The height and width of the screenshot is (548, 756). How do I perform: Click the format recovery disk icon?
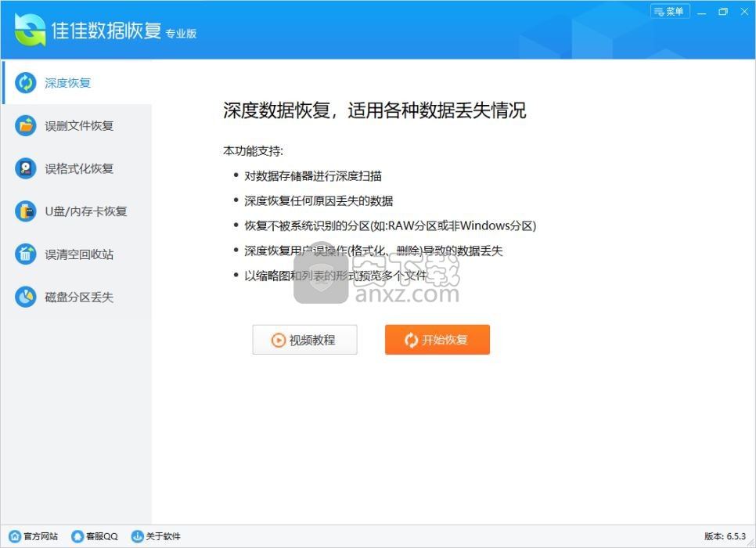click(26, 168)
